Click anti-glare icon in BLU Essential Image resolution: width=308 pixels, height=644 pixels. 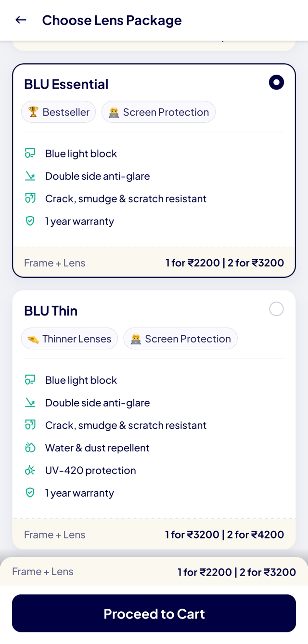pos(30,176)
